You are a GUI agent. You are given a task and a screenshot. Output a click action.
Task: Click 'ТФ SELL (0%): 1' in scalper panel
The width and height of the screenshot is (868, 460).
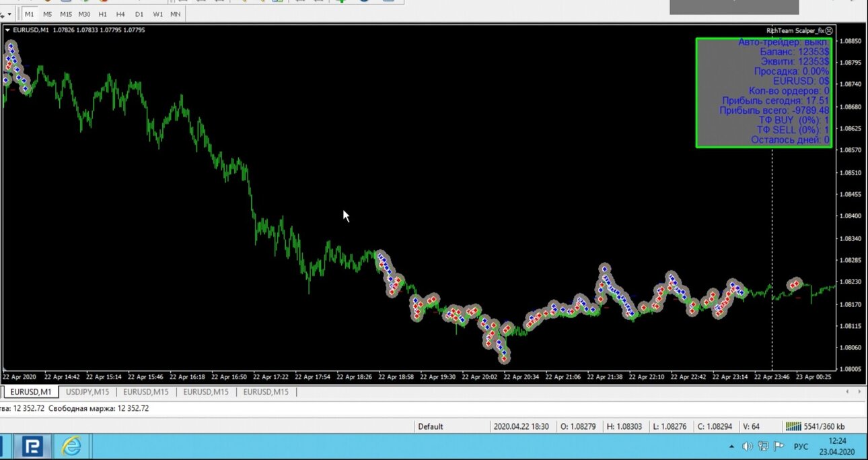[x=793, y=130]
